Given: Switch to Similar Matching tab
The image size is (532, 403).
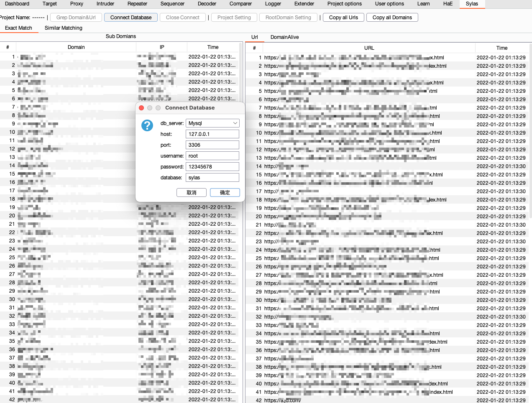Looking at the screenshot, I should 64,28.
